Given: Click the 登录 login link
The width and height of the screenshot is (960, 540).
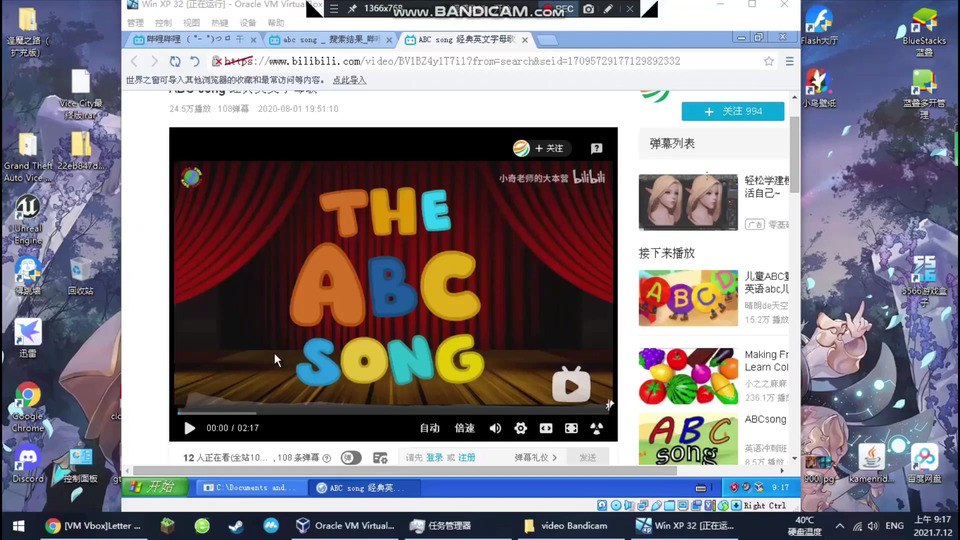Looking at the screenshot, I should coord(435,457).
